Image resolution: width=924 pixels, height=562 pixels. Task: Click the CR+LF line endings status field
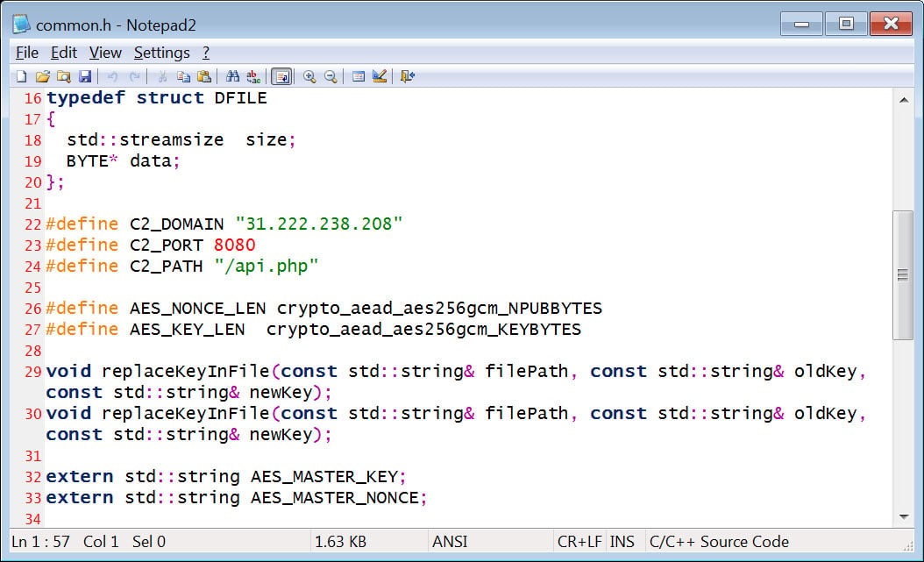click(x=579, y=542)
